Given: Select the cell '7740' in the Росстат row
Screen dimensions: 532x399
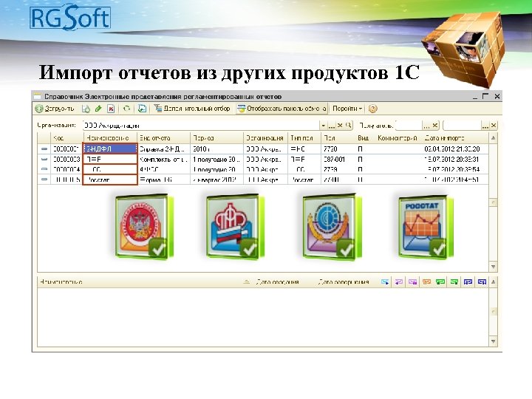Looking at the screenshot, I should tap(338, 179).
